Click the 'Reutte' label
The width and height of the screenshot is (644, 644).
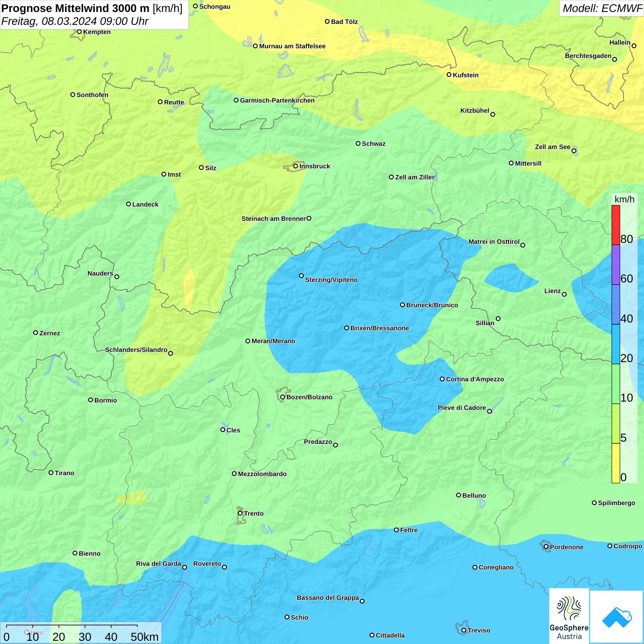174,102
